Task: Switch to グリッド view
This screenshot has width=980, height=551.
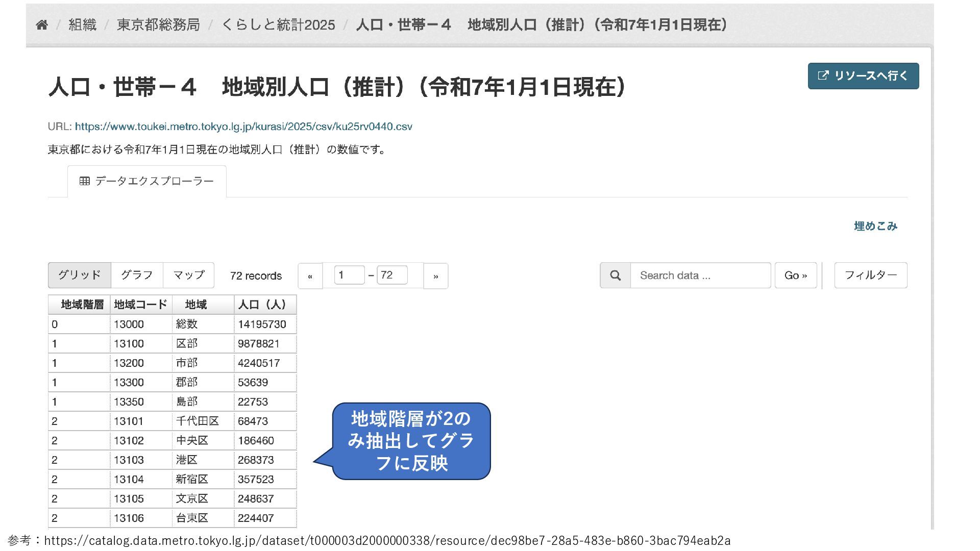Action: click(79, 275)
